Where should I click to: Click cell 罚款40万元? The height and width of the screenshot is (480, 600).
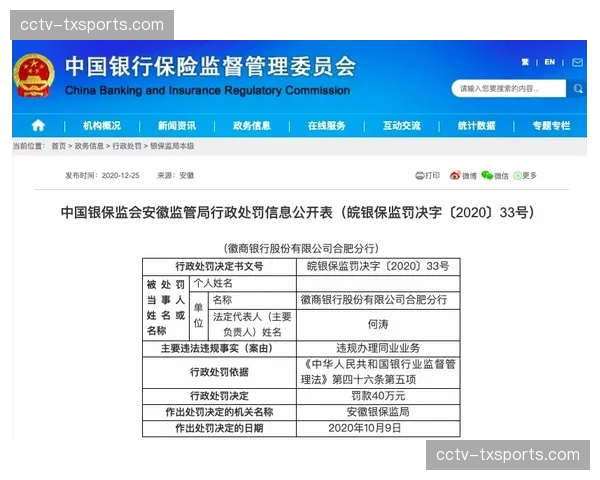tap(378, 396)
